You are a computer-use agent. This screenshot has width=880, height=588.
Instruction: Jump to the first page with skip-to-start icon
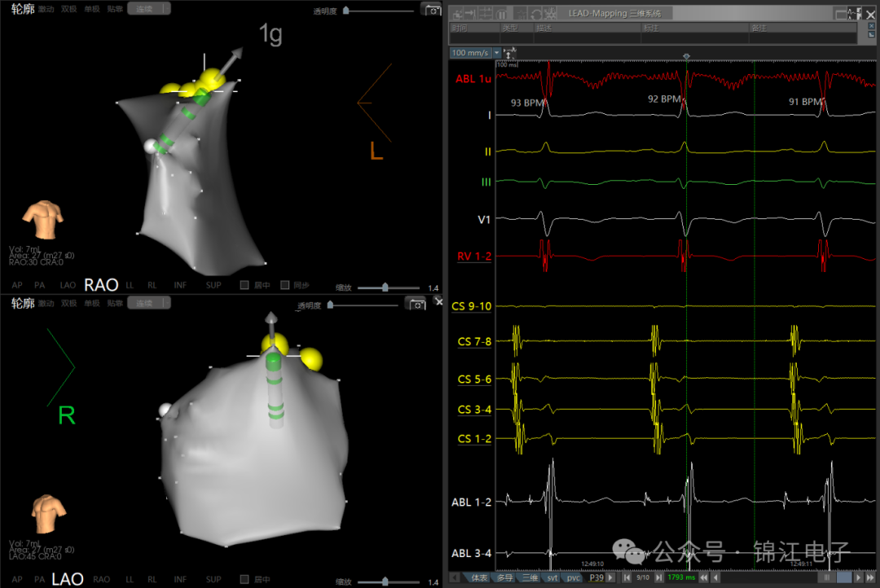tap(627, 577)
